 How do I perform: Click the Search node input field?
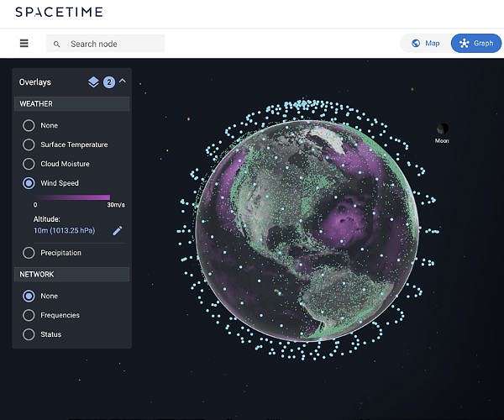click(x=113, y=44)
